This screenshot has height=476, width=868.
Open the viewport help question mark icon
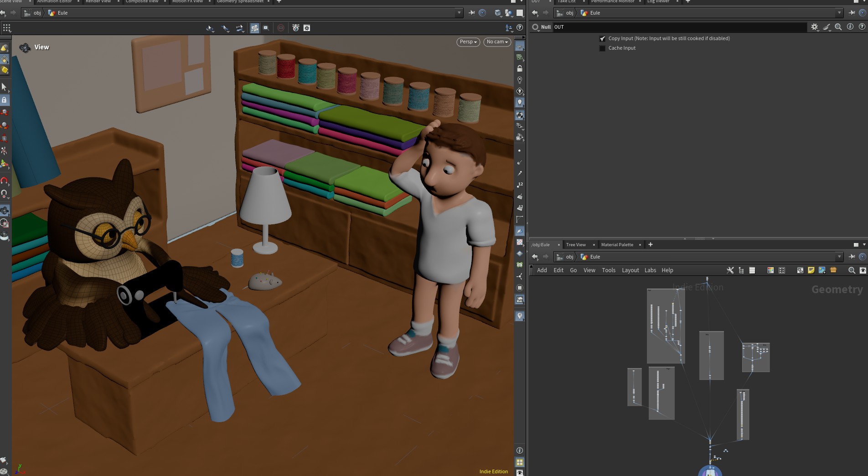pyautogui.click(x=520, y=28)
